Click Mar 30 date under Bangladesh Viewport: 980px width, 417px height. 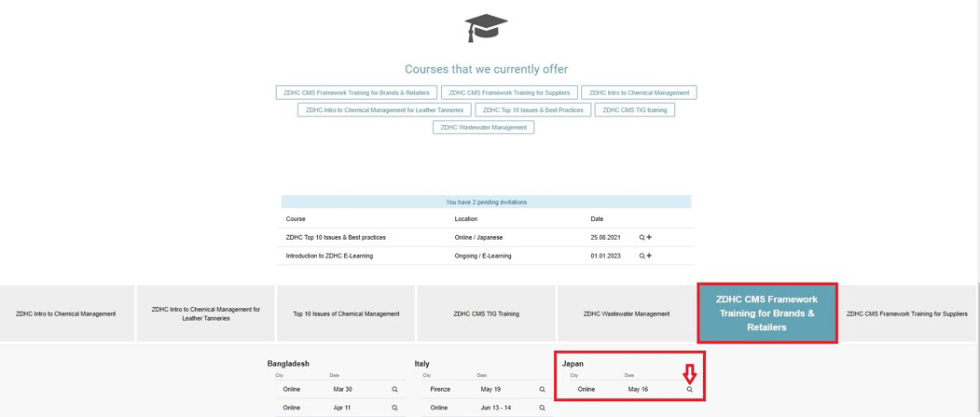tap(342, 389)
